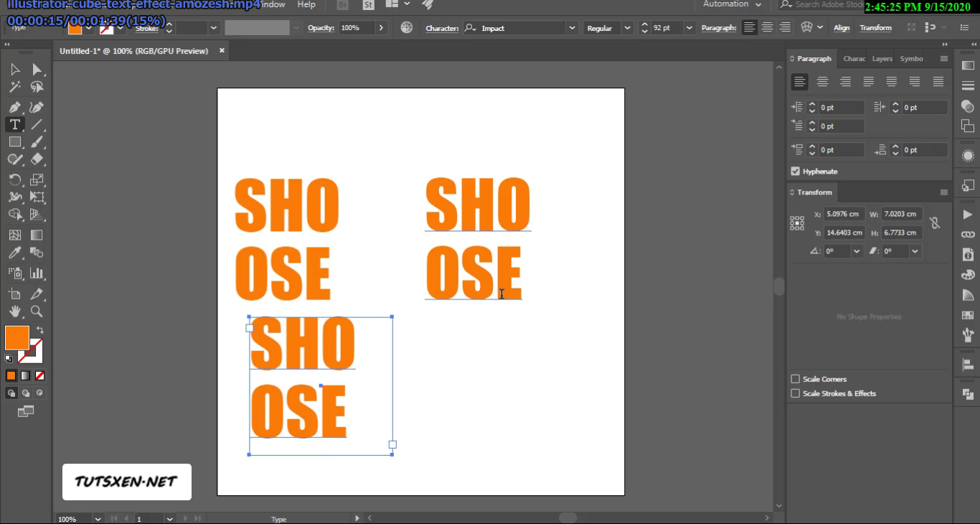Open the font family Impact dropdown
The width and height of the screenshot is (980, 524).
pos(572,28)
